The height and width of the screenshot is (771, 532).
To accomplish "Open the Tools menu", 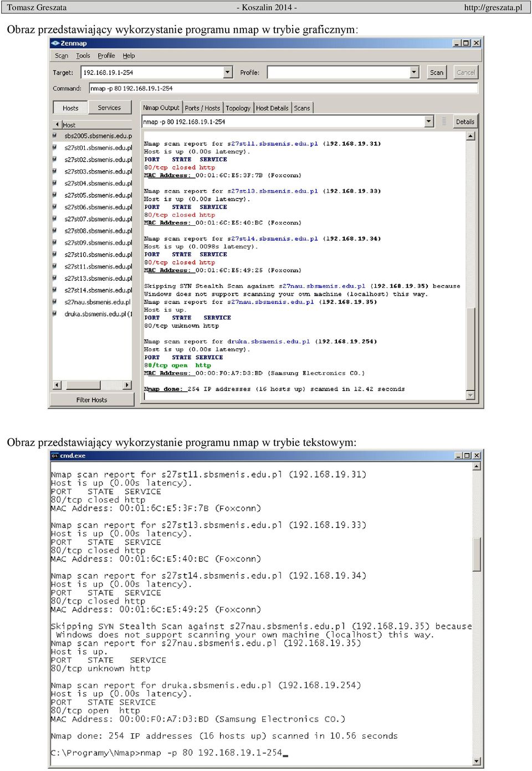I will coord(83,56).
